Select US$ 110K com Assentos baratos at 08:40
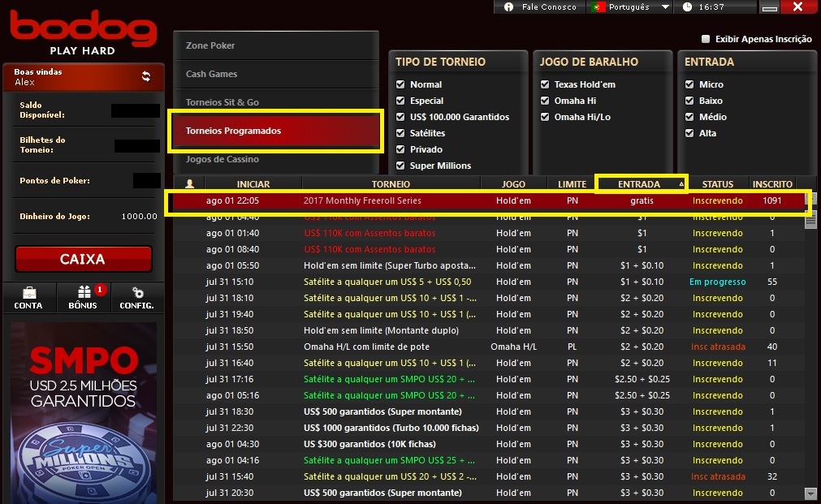The width and height of the screenshot is (821, 504). coord(489,249)
